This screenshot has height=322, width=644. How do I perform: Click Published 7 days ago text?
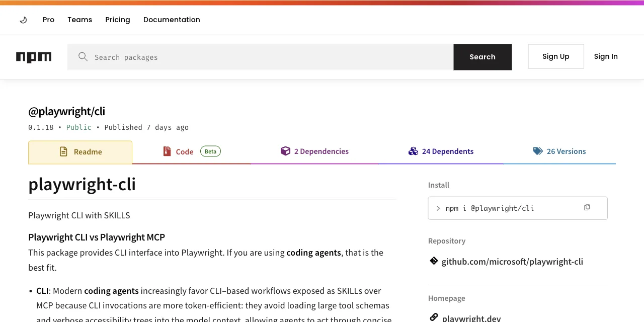pos(146,127)
